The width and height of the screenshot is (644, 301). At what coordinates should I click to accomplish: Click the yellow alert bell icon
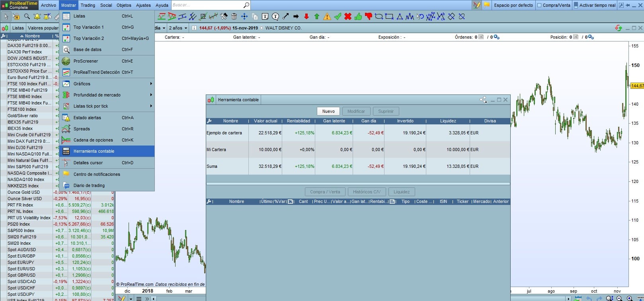[x=37, y=16]
